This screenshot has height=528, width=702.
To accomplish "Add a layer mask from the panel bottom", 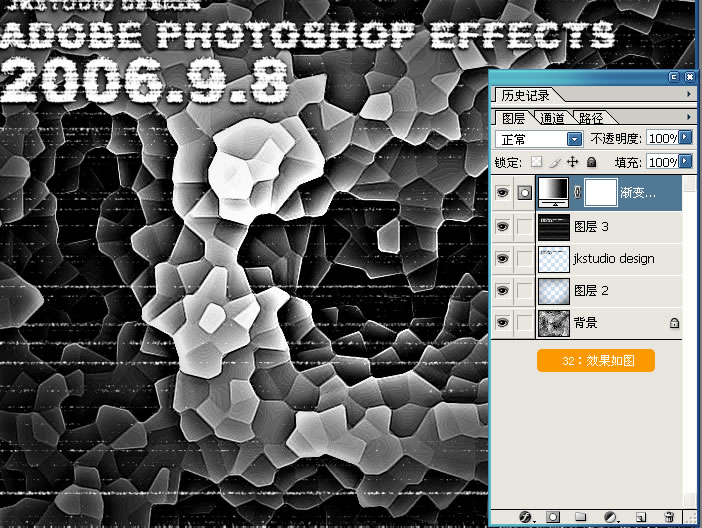I will click(552, 517).
